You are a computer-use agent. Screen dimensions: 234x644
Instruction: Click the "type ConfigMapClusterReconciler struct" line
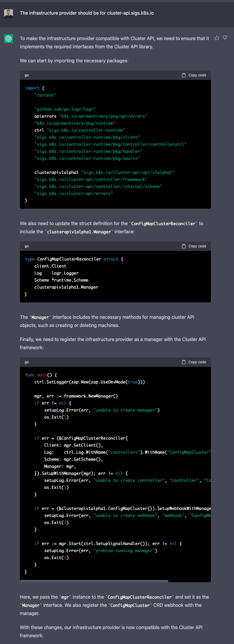click(74, 259)
